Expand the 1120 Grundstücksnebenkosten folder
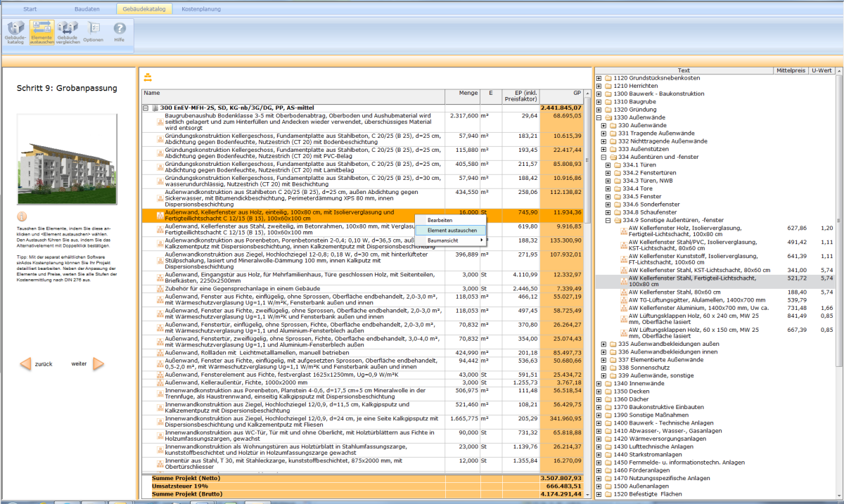This screenshot has height=504, width=844. click(x=599, y=78)
